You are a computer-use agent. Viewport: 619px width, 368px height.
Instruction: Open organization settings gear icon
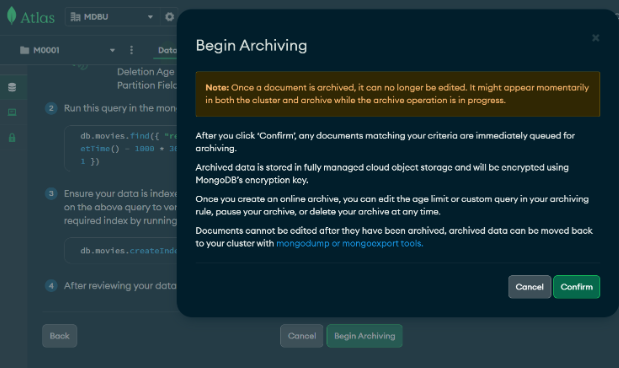(169, 17)
